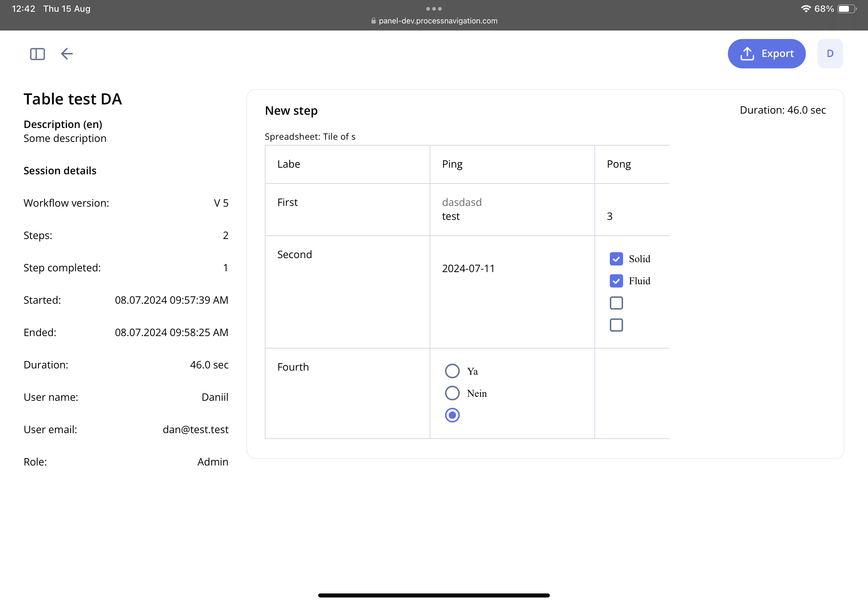Click the Export button
The height and width of the screenshot is (603, 868).
(x=766, y=54)
